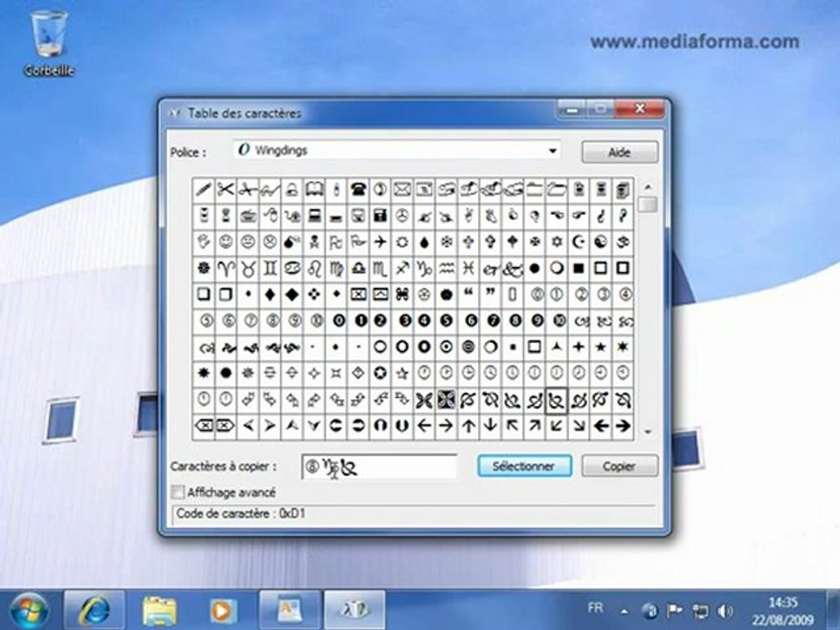Select the hourglass glyph
This screenshot has width=840, height=630.
[x=226, y=216]
